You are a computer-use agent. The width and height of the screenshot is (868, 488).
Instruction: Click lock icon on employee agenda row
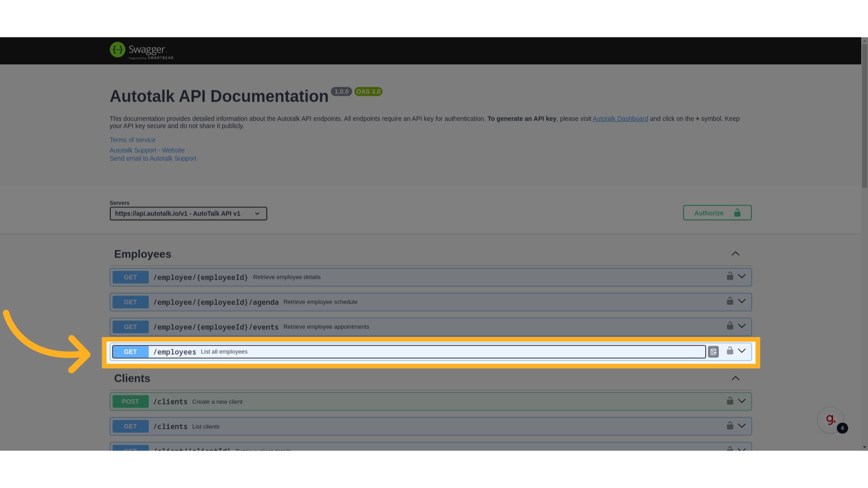730,301
